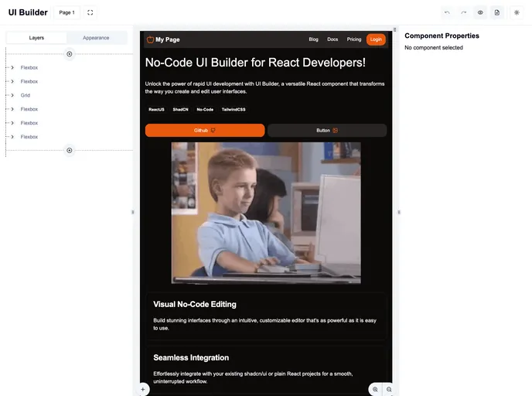This screenshot has width=532, height=396.
Task: Expand the Grid layer chevron
Action: point(12,95)
